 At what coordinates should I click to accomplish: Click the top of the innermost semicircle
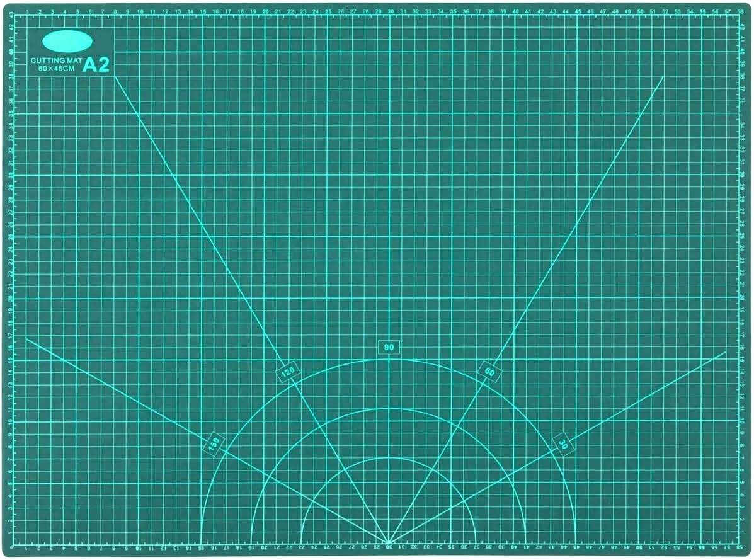point(389,457)
